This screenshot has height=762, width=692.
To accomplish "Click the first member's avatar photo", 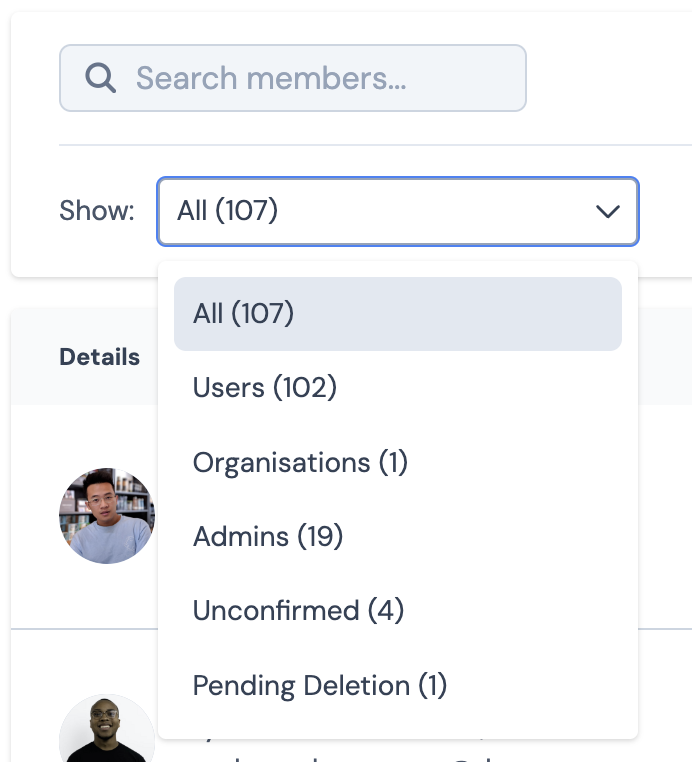I will click(x=107, y=516).
